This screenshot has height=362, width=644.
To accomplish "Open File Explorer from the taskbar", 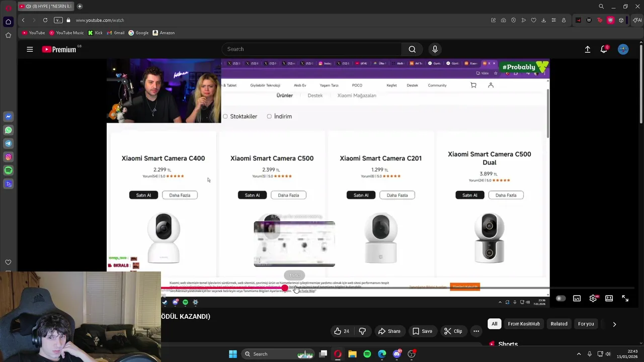I will coord(352,354).
